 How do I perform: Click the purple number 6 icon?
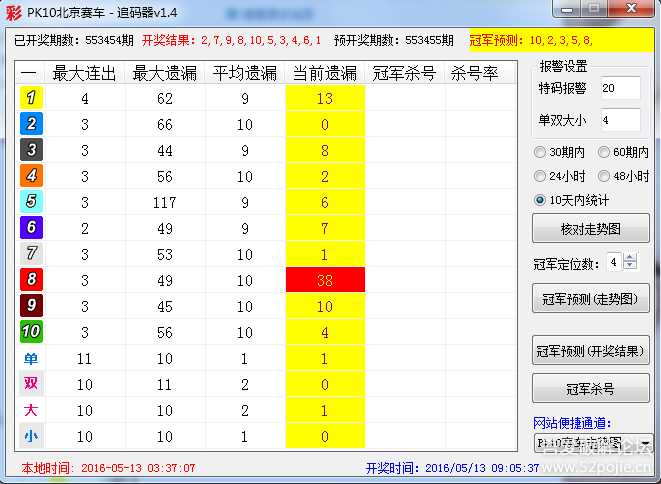tap(31, 227)
